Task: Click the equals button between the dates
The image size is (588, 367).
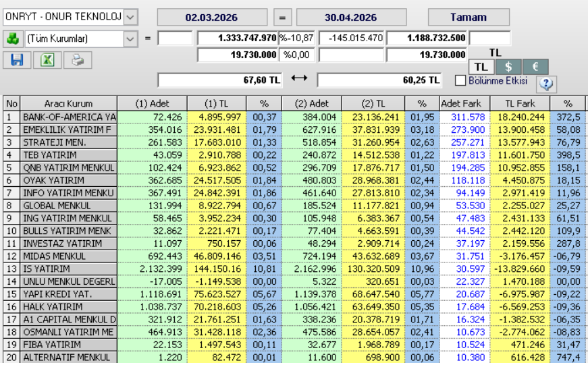Action: tap(282, 18)
